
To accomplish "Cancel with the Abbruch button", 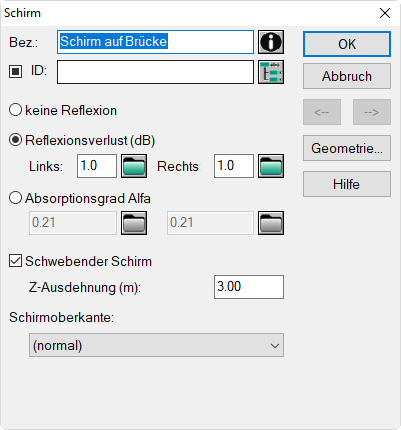I will [x=347, y=76].
